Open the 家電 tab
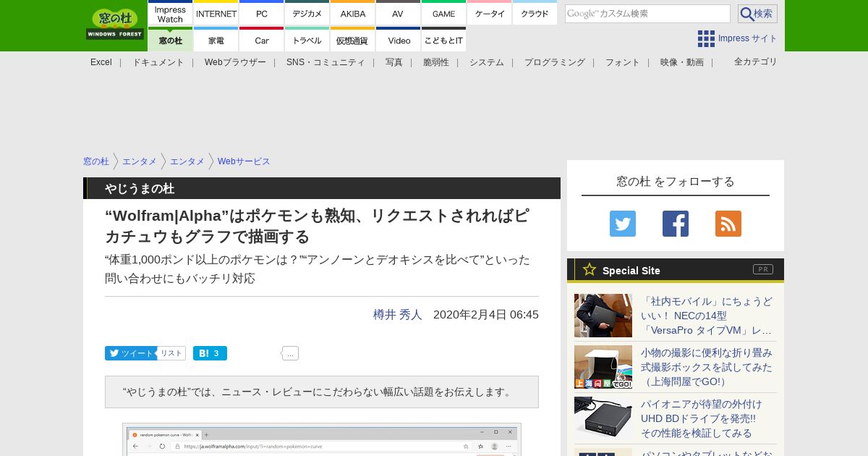Image resolution: width=868 pixels, height=456 pixels. point(216,40)
